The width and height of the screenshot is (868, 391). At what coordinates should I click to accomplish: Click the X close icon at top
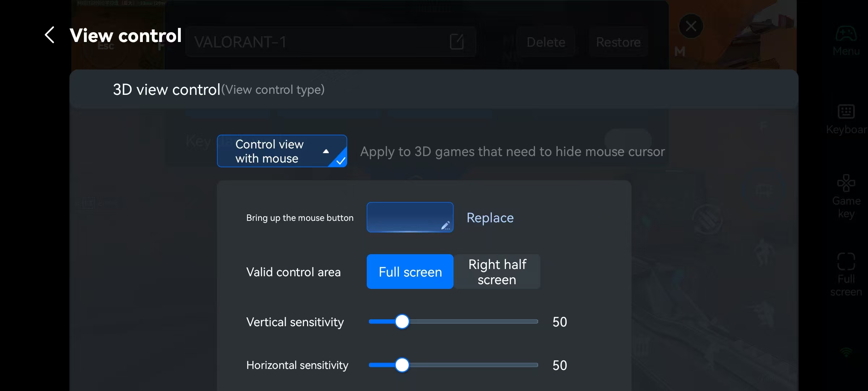coord(691,26)
